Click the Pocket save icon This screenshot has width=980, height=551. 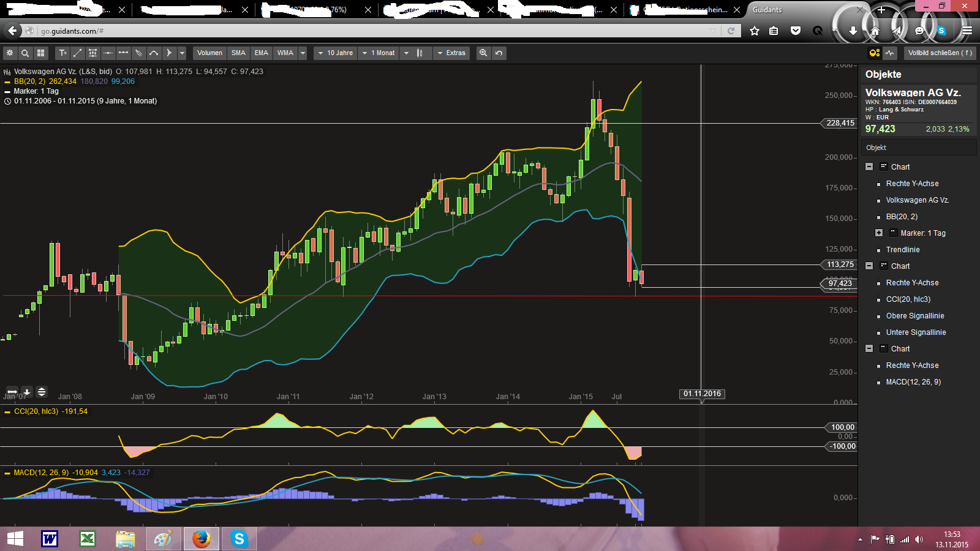(x=796, y=31)
